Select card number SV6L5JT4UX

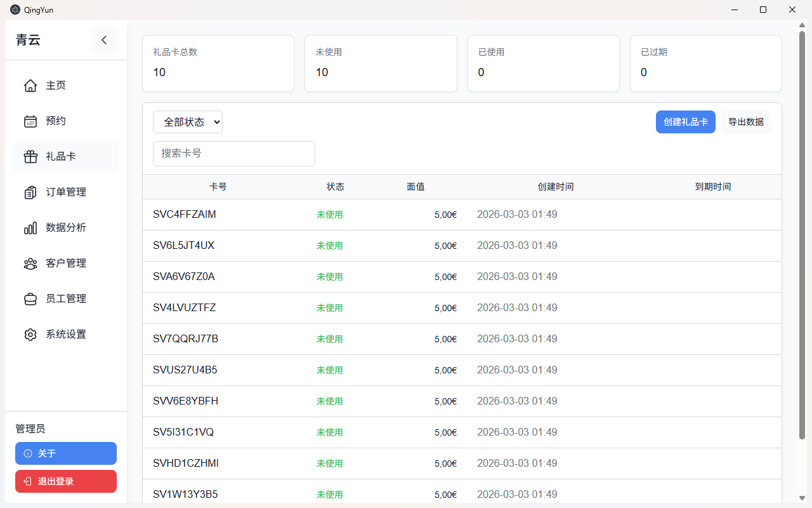pyautogui.click(x=184, y=246)
